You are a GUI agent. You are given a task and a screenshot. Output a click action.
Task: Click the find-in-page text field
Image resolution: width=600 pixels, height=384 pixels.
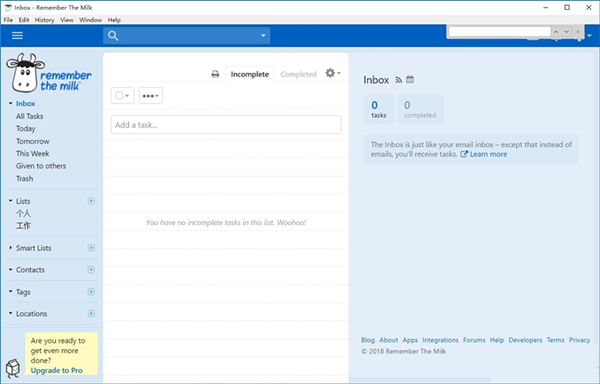(499, 32)
